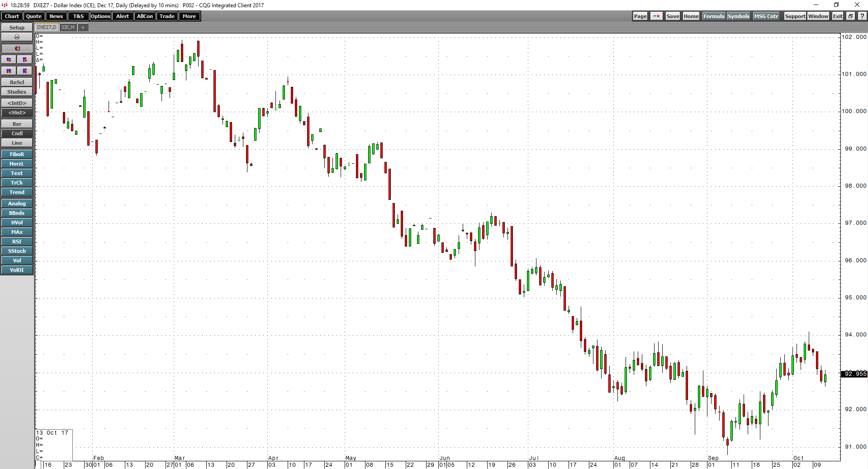Click the 102.000 price scale label
This screenshot has width=868, height=469.
click(854, 37)
